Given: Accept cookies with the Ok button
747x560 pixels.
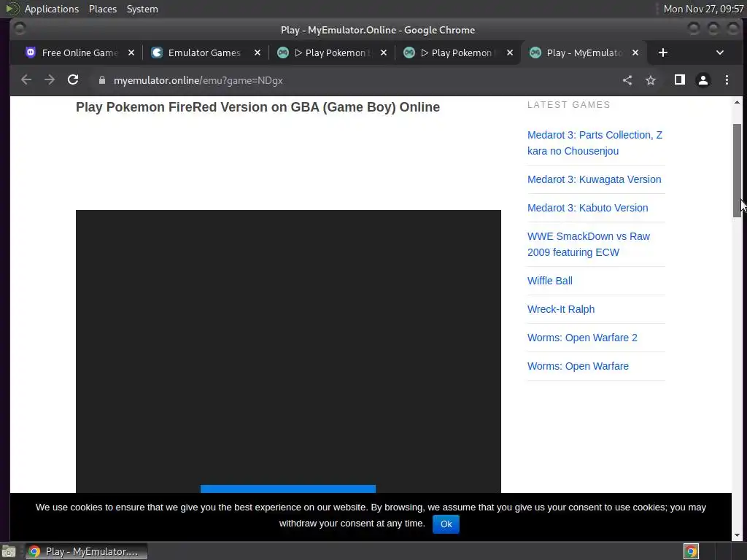Looking at the screenshot, I should 446,524.
